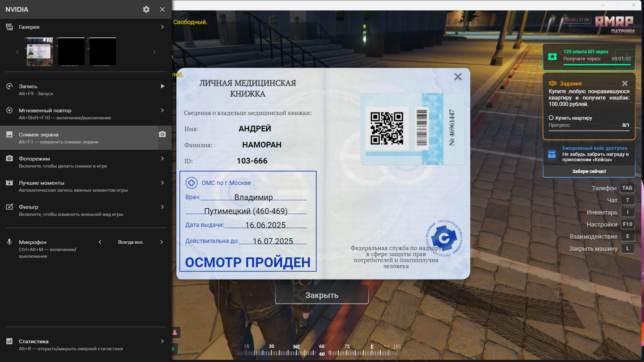Viewport: 644px width, 362px height.
Task: Click the Фоторежим camera icon
Action: tap(9, 159)
